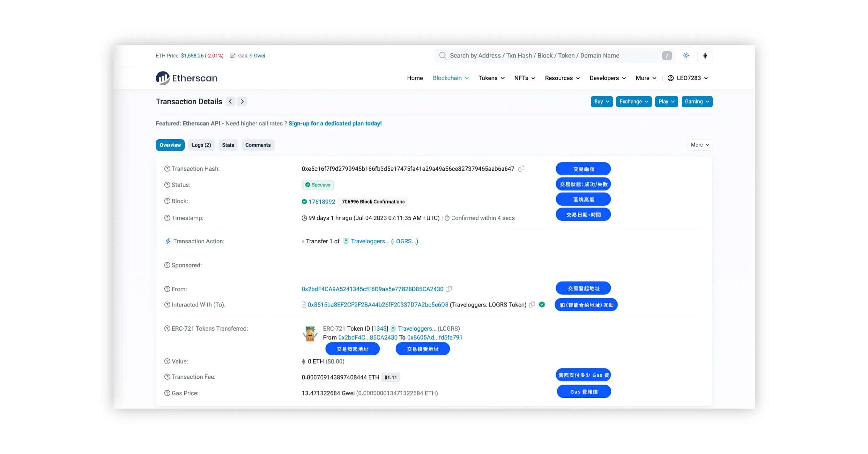Open the Tokens dropdown menu

[492, 78]
